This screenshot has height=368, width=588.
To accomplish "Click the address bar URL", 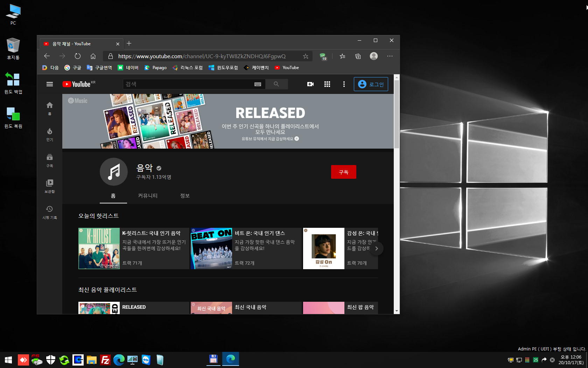I will coord(202,56).
